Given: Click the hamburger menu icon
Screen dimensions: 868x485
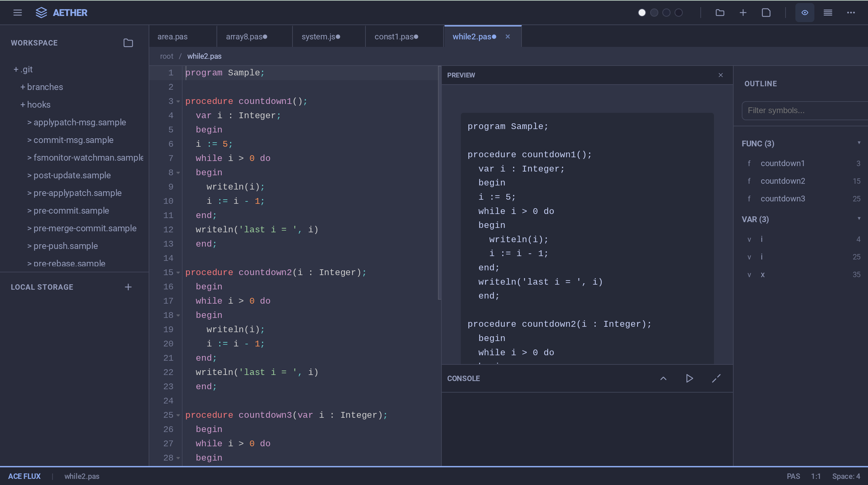Looking at the screenshot, I should coord(18,13).
